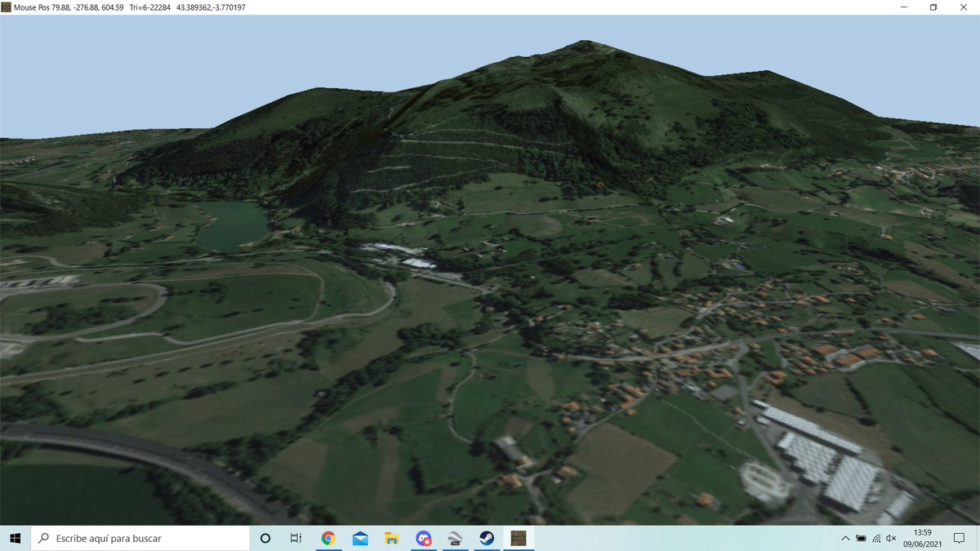Open the Wi-Fi network tray icon
The height and width of the screenshot is (551, 980).
[x=876, y=538]
